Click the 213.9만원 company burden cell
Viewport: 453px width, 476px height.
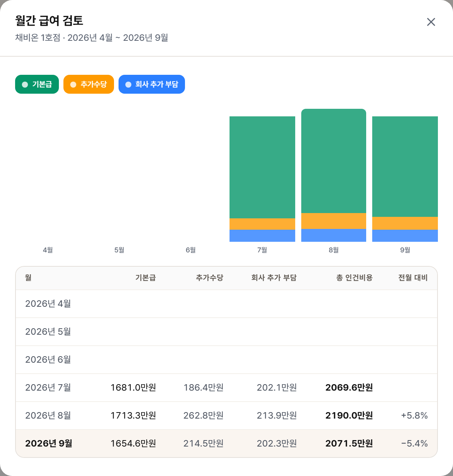(x=277, y=416)
